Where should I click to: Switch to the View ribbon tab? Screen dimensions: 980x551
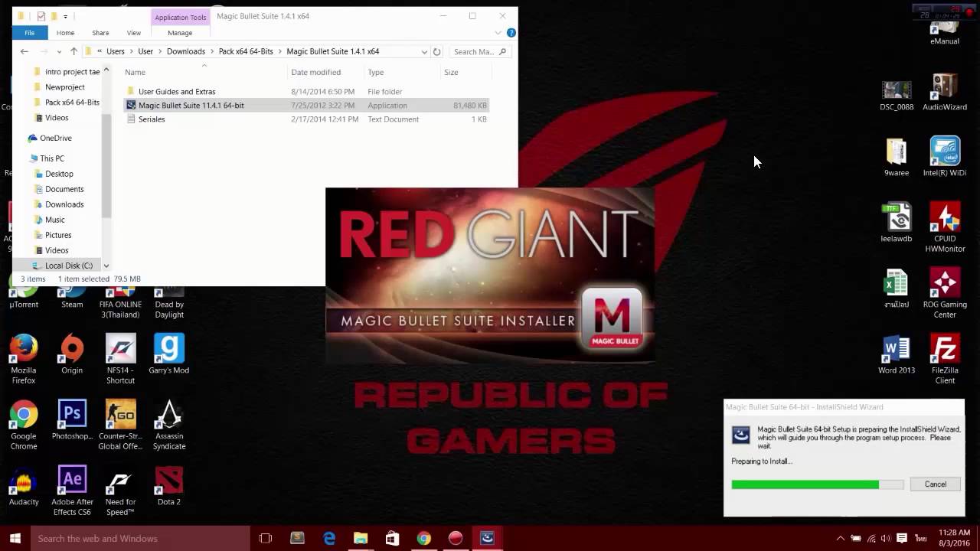(134, 33)
